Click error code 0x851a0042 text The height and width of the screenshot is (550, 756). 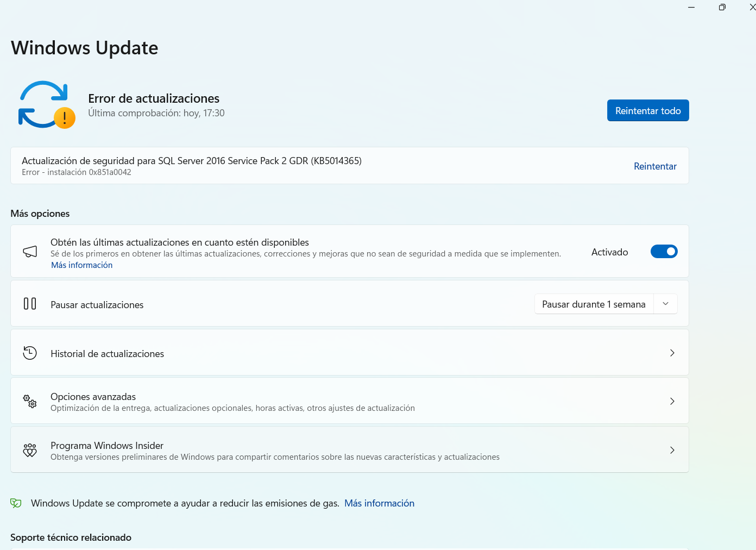coord(110,172)
